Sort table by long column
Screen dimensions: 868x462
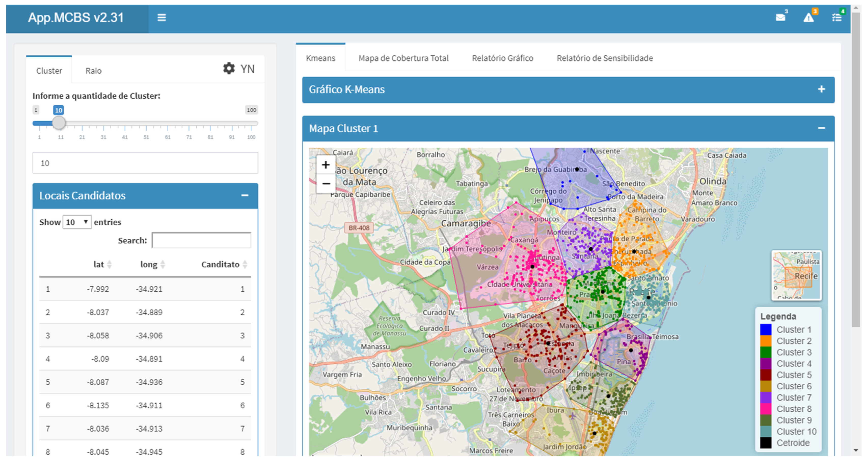click(152, 264)
